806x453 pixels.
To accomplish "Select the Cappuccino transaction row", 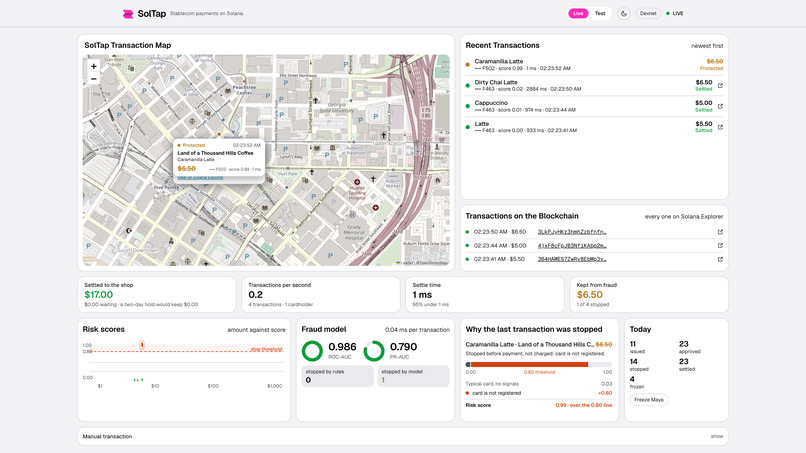I will click(x=594, y=106).
